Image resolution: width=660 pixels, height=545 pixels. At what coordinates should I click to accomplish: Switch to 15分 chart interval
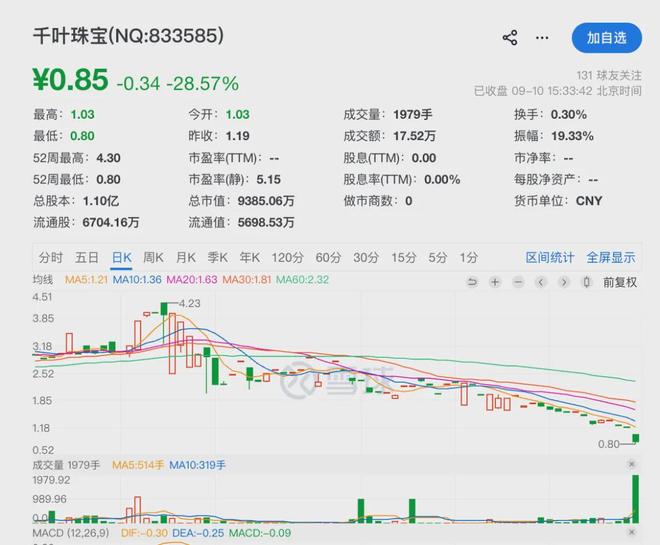pyautogui.click(x=404, y=257)
